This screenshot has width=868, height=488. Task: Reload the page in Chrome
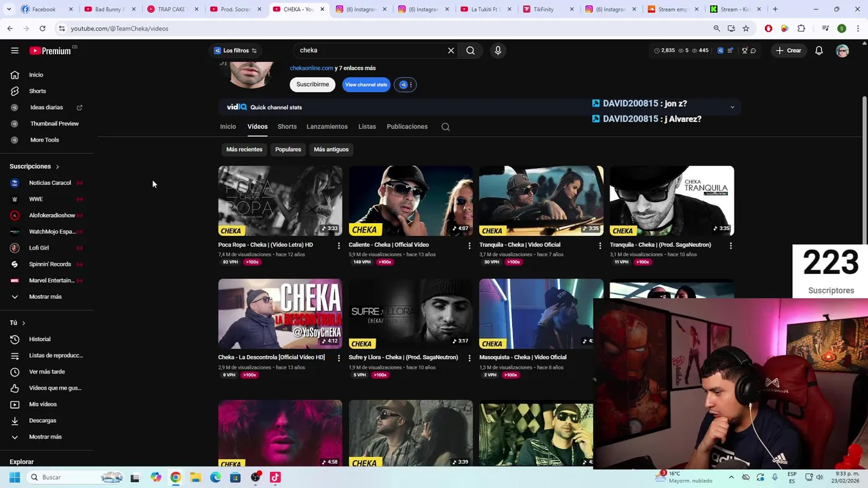pyautogui.click(x=42, y=28)
